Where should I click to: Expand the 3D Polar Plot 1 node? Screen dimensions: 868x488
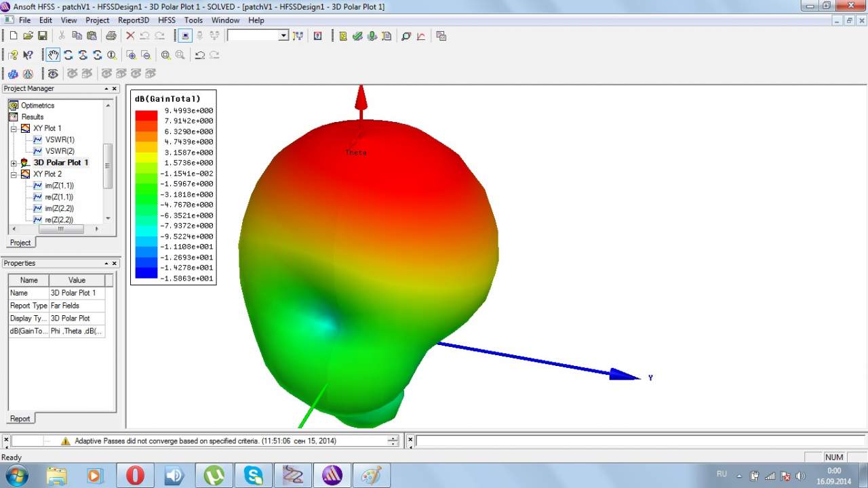tap(14, 163)
